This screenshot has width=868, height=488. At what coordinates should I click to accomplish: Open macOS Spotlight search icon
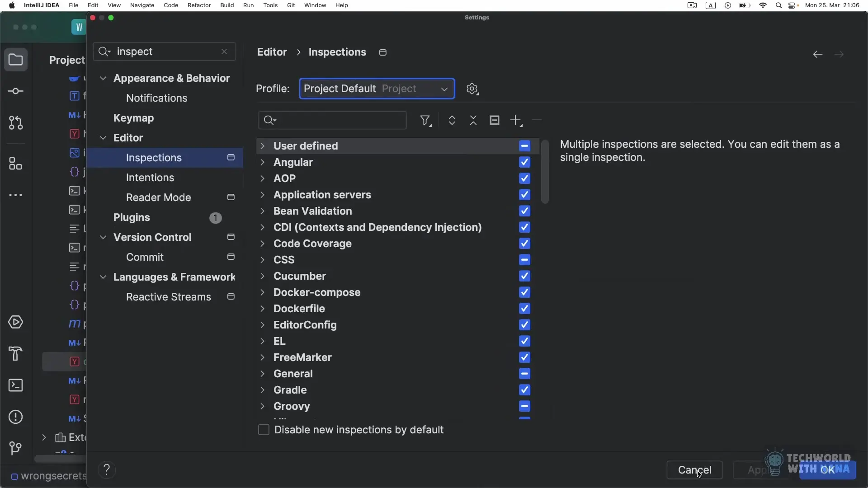(778, 5)
